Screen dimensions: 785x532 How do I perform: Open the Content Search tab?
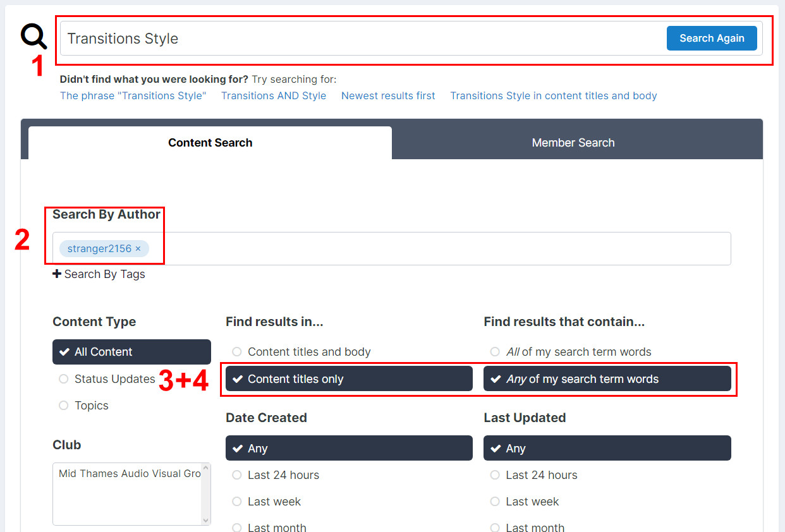[210, 143]
